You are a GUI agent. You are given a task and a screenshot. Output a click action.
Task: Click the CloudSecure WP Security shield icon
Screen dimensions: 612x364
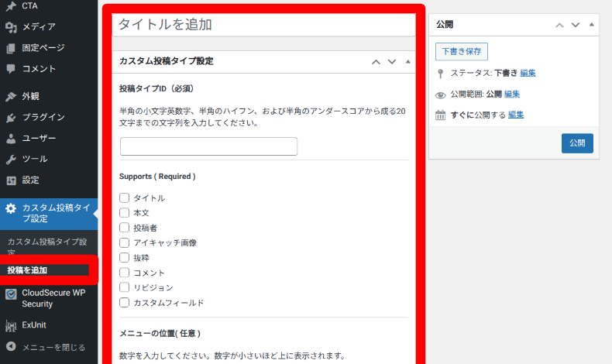pyautogui.click(x=11, y=294)
